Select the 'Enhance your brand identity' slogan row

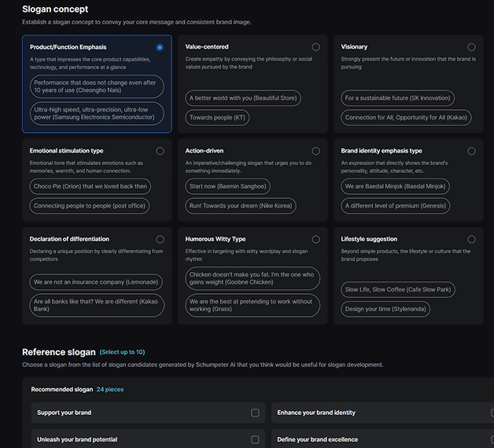(382, 413)
